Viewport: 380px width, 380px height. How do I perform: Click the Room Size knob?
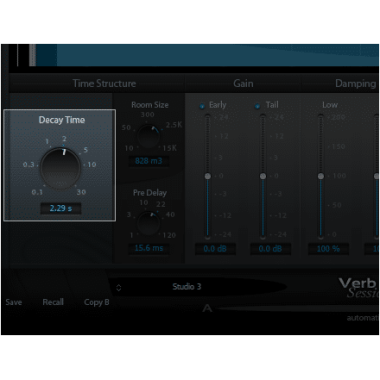click(149, 136)
